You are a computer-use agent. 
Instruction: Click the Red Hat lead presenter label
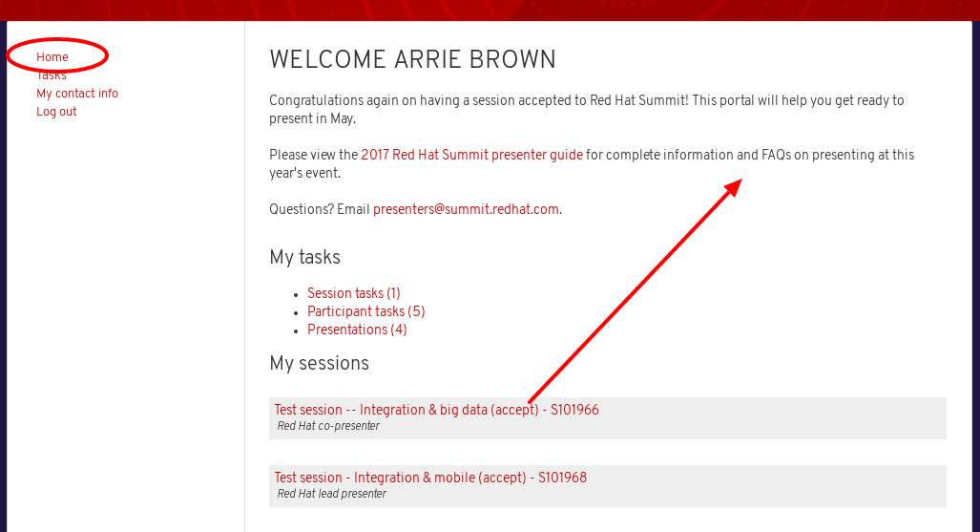click(332, 493)
